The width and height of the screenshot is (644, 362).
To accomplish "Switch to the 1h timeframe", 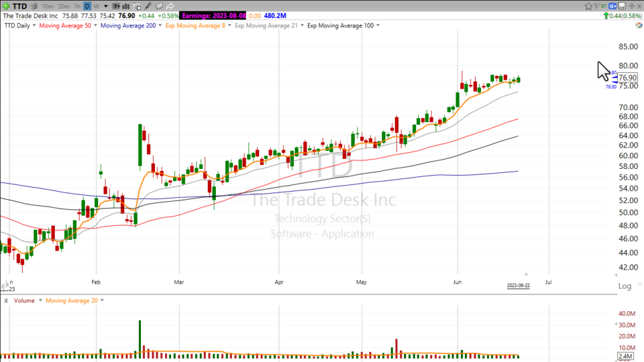I will pyautogui.click(x=77, y=6).
